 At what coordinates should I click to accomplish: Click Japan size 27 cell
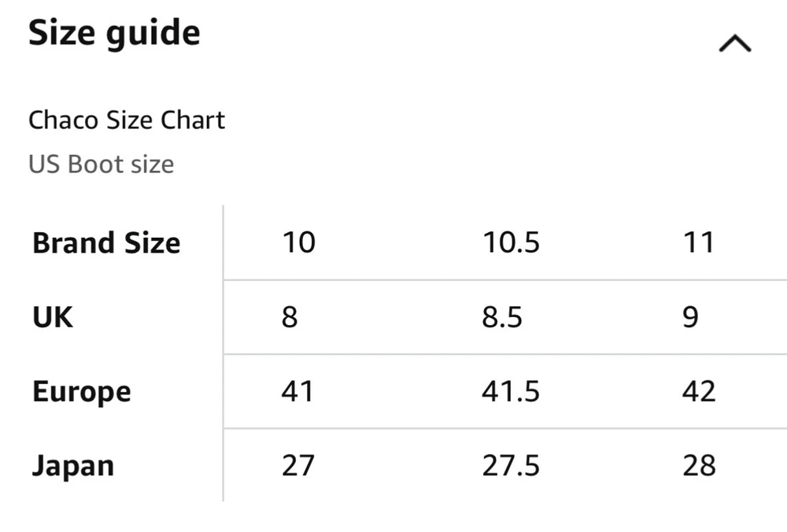click(297, 465)
